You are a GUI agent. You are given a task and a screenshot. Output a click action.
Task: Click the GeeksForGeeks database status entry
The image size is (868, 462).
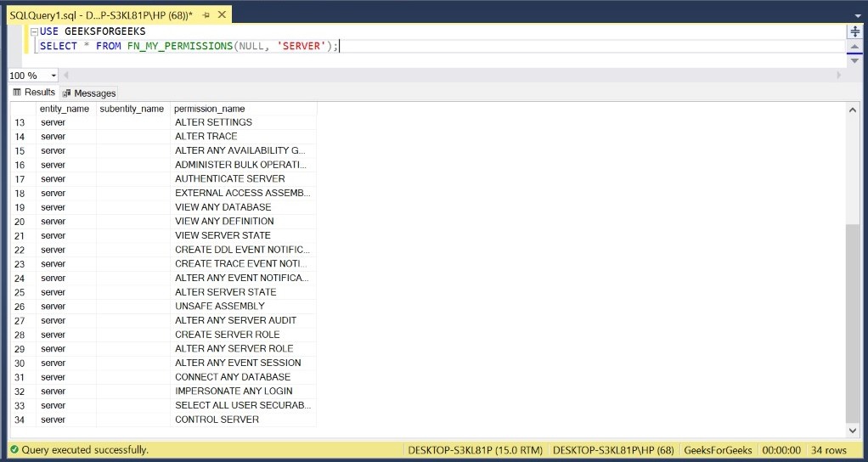(718, 450)
